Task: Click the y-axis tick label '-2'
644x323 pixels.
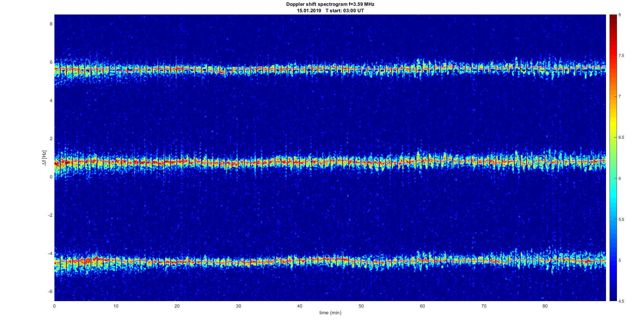Action: [x=50, y=215]
